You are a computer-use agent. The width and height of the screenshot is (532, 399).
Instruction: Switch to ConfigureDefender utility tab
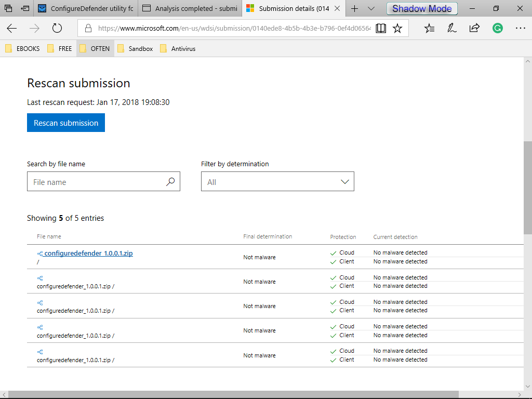pos(86,8)
